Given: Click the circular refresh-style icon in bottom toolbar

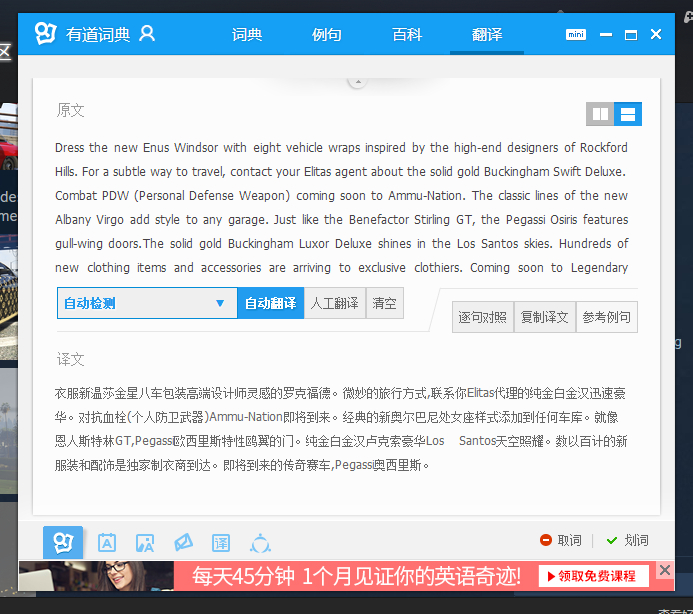Looking at the screenshot, I should [x=260, y=543].
